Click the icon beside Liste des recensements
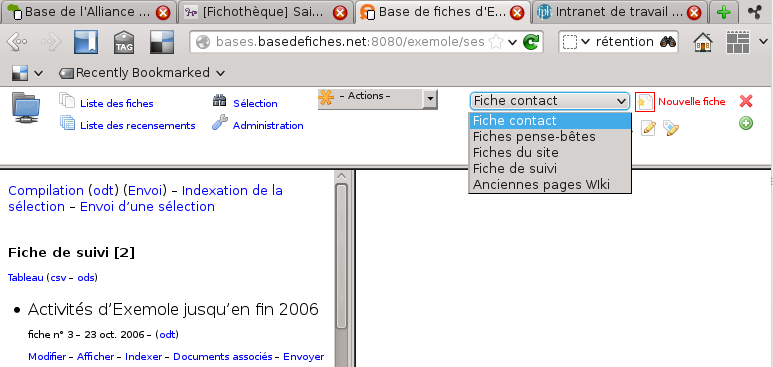Screen dimensions: 773x367 tap(67, 122)
